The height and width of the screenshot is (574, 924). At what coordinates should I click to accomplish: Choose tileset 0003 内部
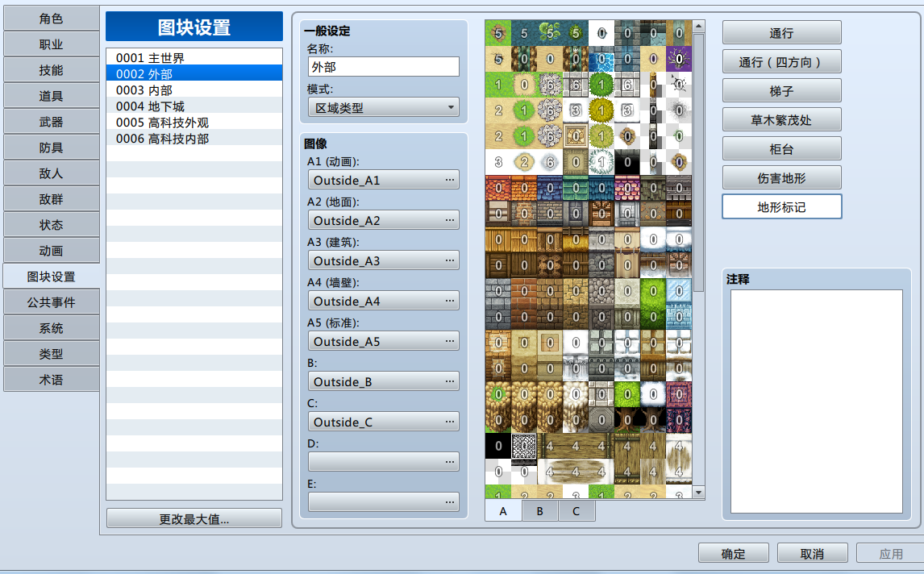[x=194, y=90]
